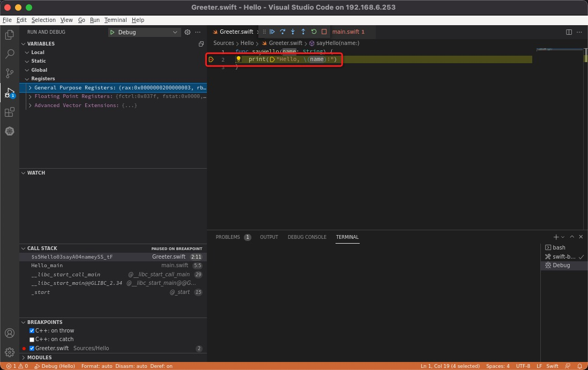This screenshot has height=370, width=588.
Task: Open the Explorer view in activity bar
Action: click(10, 35)
